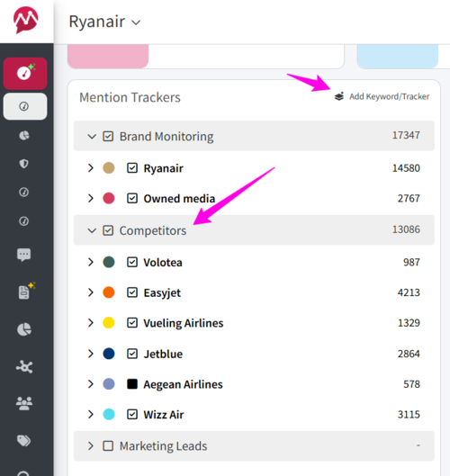Expand the Easyjet row
The width and height of the screenshot is (450, 476).
tap(91, 292)
